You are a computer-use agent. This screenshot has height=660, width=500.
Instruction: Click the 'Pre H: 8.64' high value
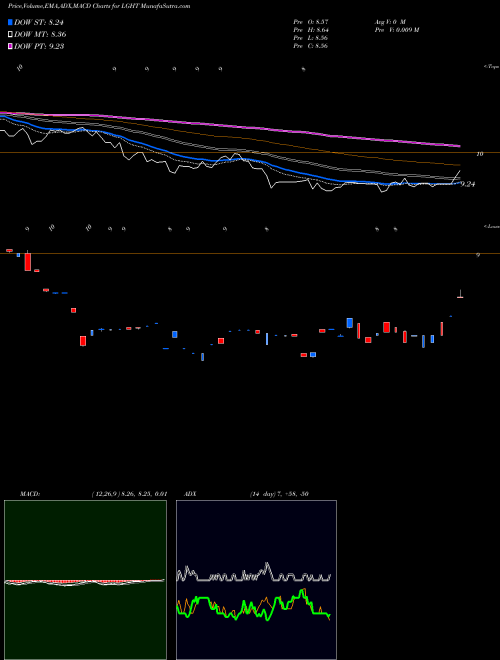(x=311, y=29)
